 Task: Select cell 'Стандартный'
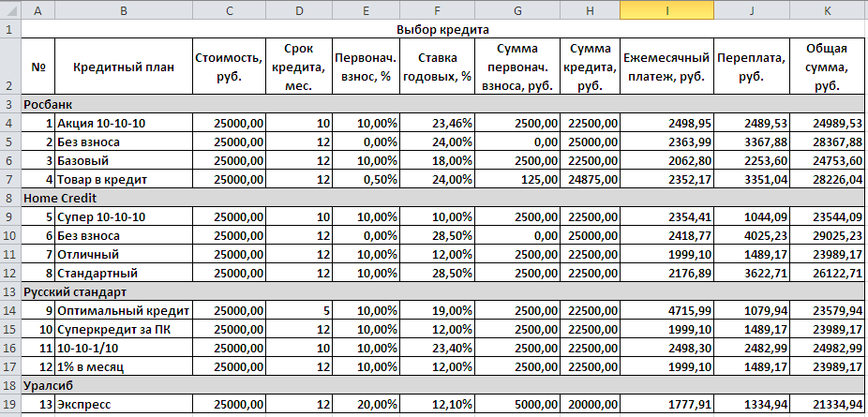123,274
